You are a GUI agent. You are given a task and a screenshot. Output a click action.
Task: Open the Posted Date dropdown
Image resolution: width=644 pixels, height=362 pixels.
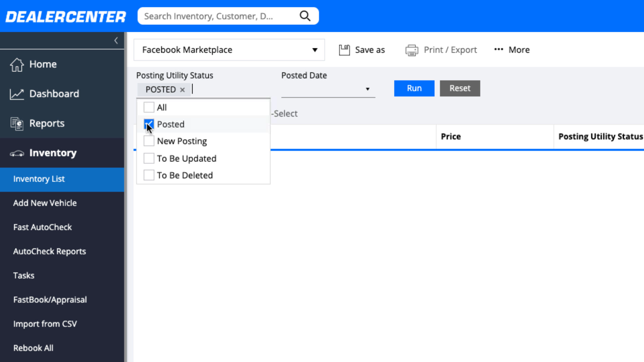(328, 89)
